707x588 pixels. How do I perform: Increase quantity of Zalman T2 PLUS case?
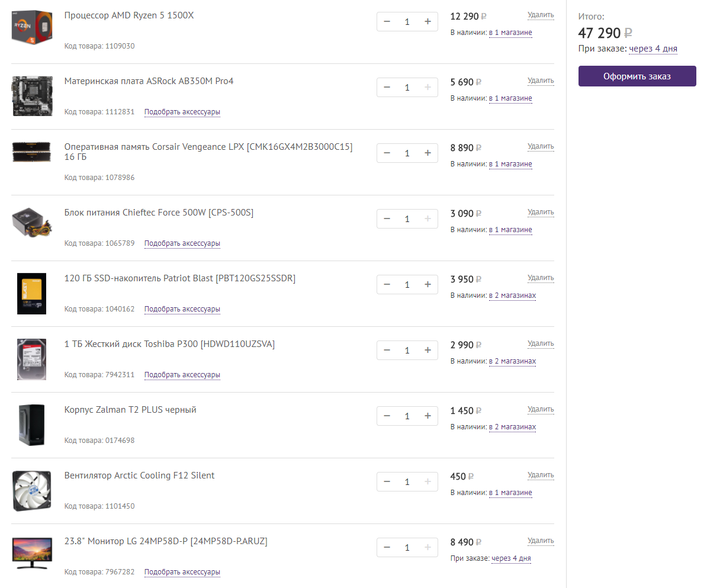[x=428, y=416]
